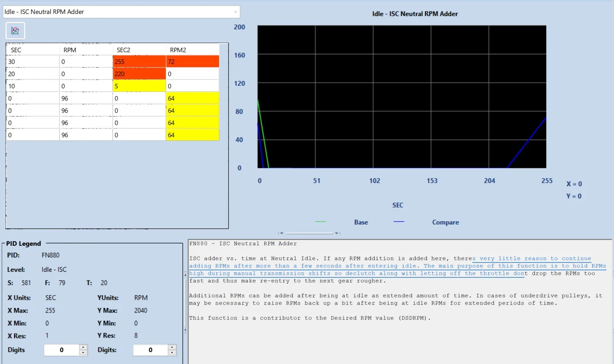Screen dimensions: 614x364
Task: Click the X Digits number field
Action: click(62, 350)
